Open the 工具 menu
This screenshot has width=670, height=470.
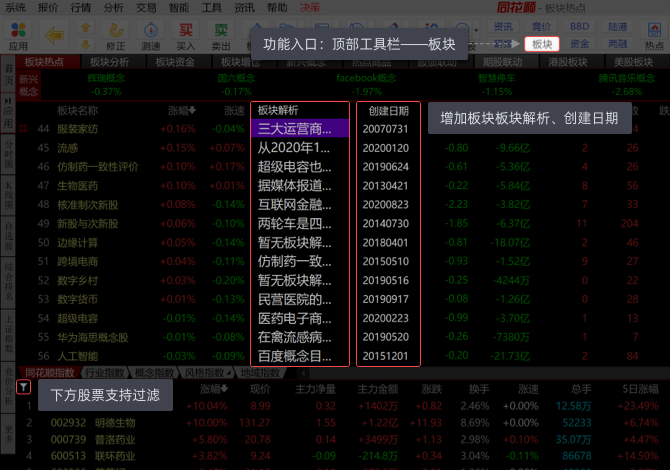pos(212,8)
